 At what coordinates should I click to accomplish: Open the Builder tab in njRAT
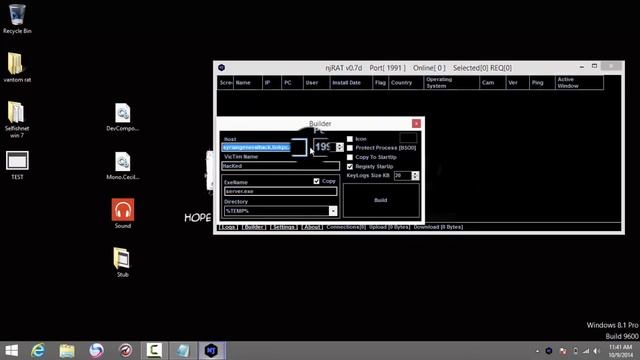(254, 227)
